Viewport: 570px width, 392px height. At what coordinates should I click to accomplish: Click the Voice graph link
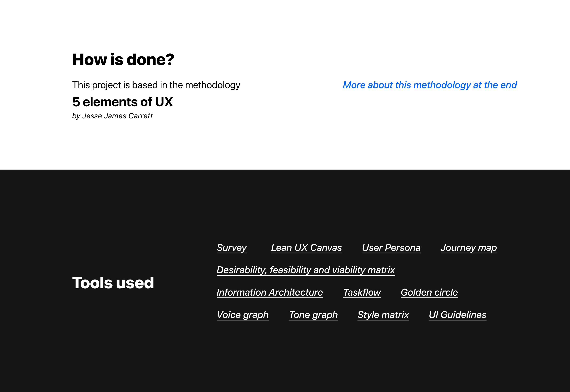point(242,315)
